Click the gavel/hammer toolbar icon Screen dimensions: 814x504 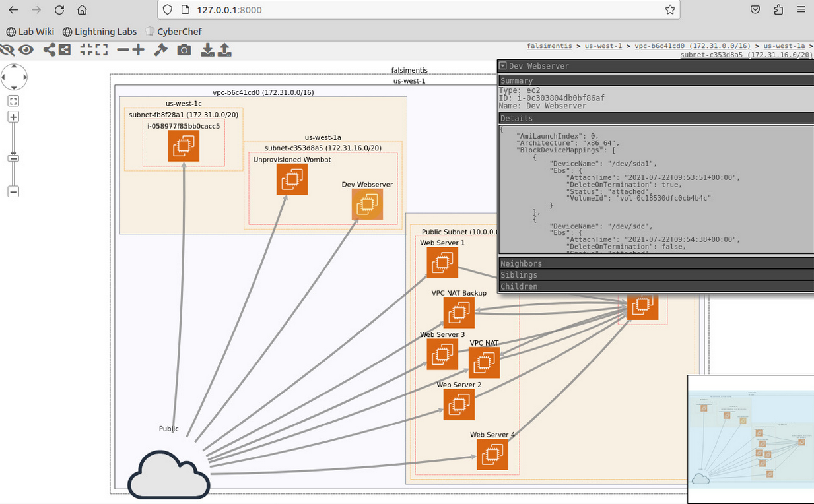(160, 50)
